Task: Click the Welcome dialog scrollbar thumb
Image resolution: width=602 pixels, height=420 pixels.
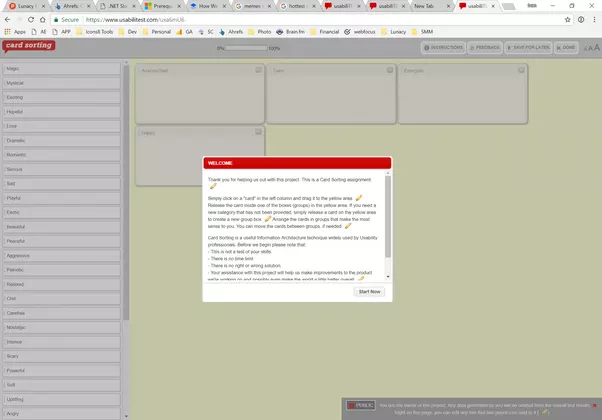Action: coord(388,217)
